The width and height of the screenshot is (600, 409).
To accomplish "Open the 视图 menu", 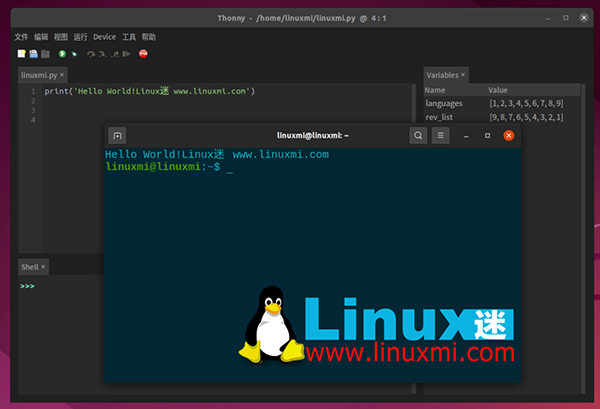I will (60, 37).
